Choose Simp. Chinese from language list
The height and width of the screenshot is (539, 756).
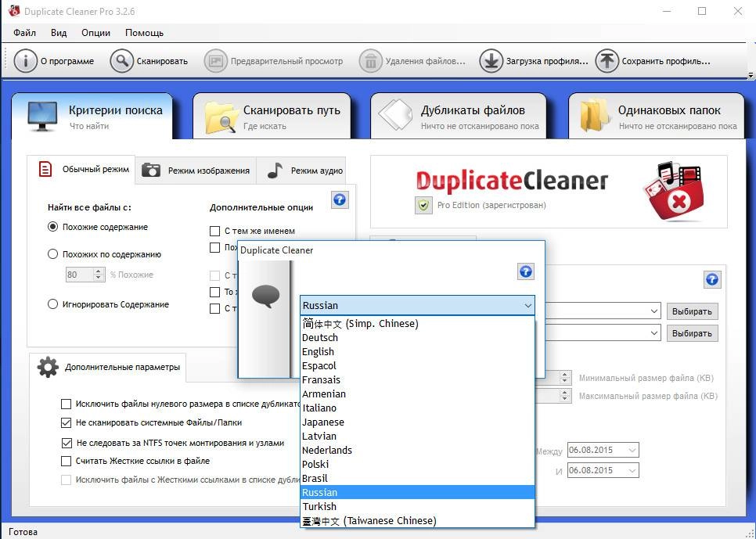pos(417,324)
